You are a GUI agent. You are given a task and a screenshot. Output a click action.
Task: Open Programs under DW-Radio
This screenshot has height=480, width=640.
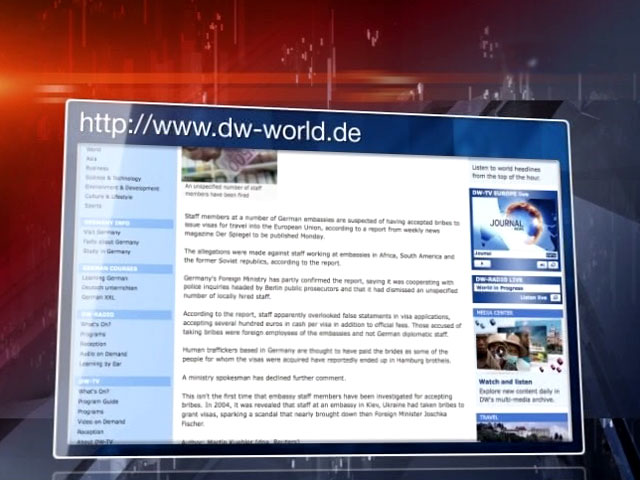[93, 334]
